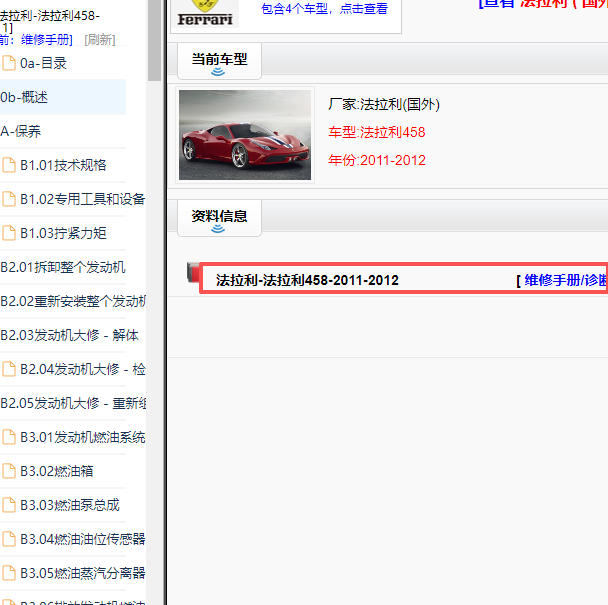Screen dimensions: 608x605
Task: Open the 0a-目录 document icon
Action: [x=9, y=63]
